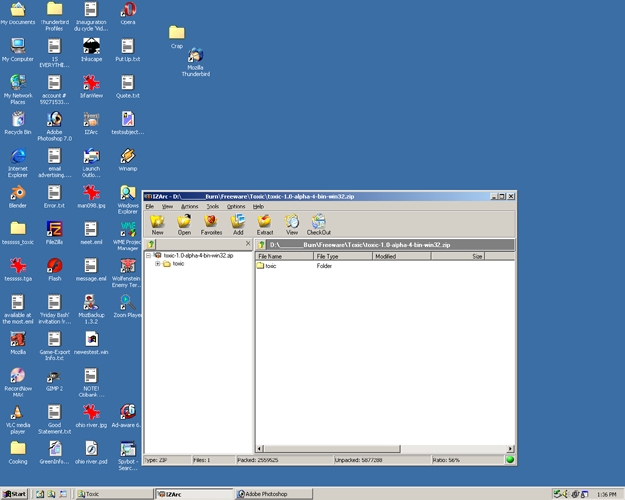
Task: Click the archive path field in IZArc
Action: click(x=391, y=245)
